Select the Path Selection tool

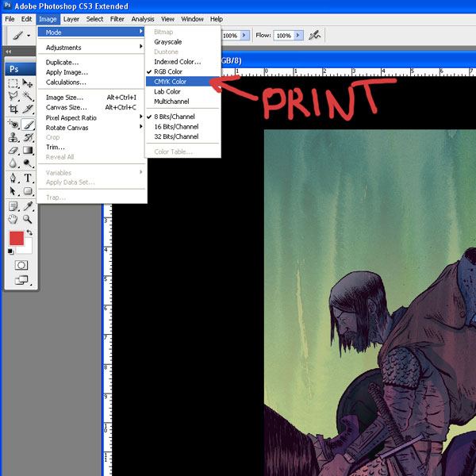(13, 191)
